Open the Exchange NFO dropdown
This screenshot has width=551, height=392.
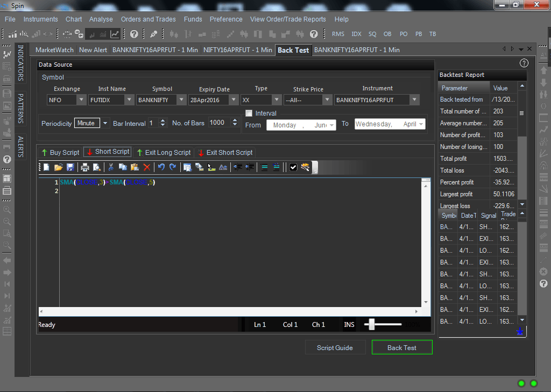(81, 100)
